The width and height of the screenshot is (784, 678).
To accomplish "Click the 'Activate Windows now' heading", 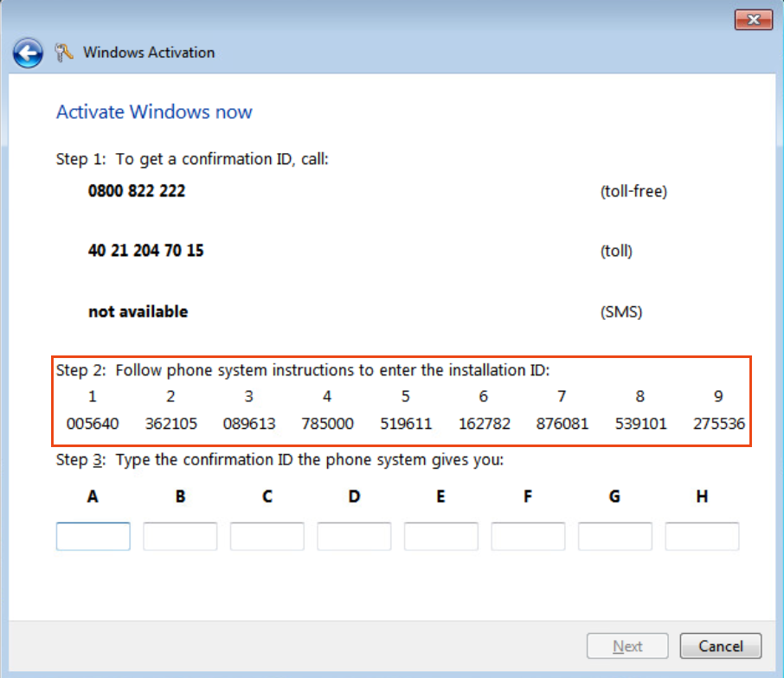I will coord(154,112).
